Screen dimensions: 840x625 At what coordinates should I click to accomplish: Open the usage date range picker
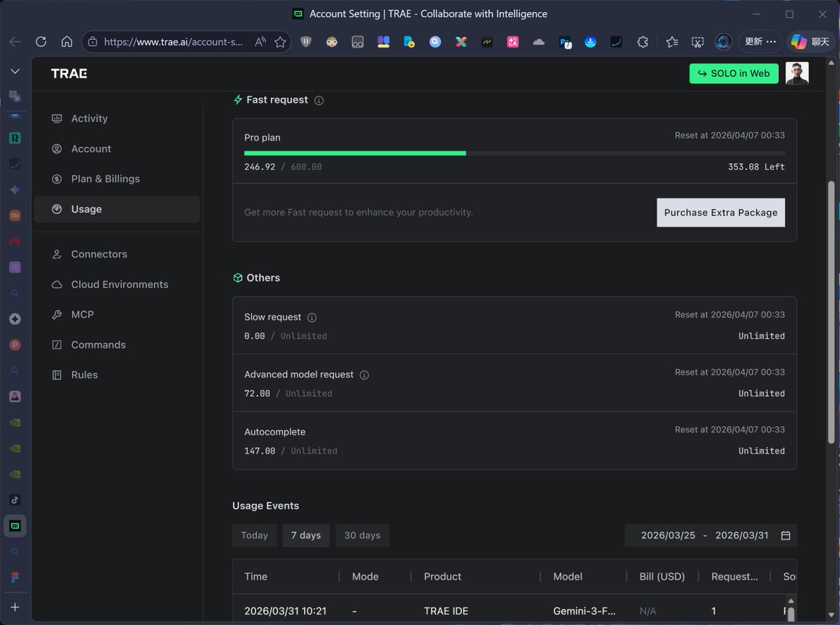point(710,535)
